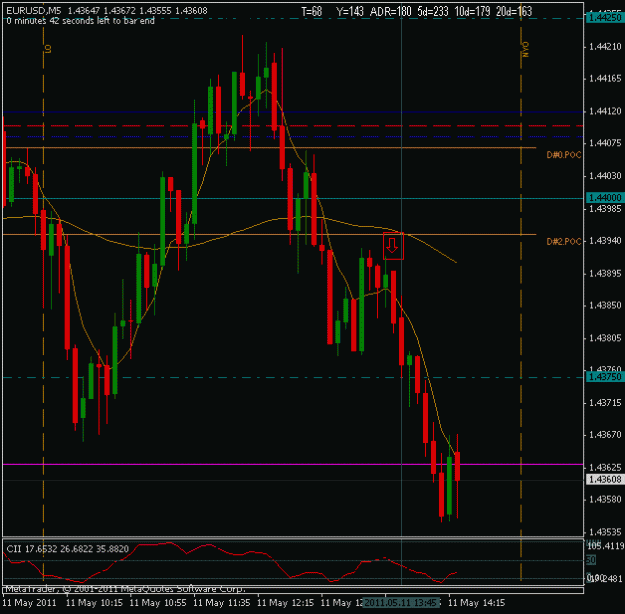The height and width of the screenshot is (614, 625).
Task: Click the '11 May 11:35' time axis label
Action: pyautogui.click(x=222, y=602)
